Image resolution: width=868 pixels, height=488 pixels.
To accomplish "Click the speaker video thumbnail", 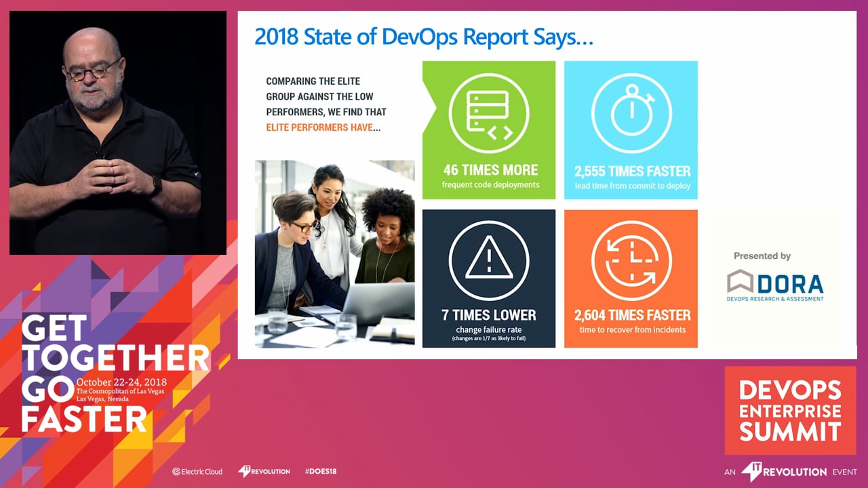I will pos(118,133).
